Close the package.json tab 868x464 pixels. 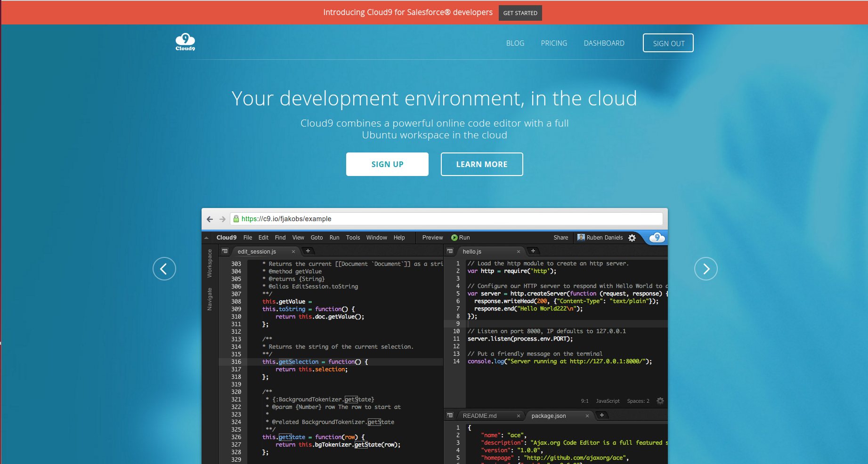pyautogui.click(x=587, y=416)
